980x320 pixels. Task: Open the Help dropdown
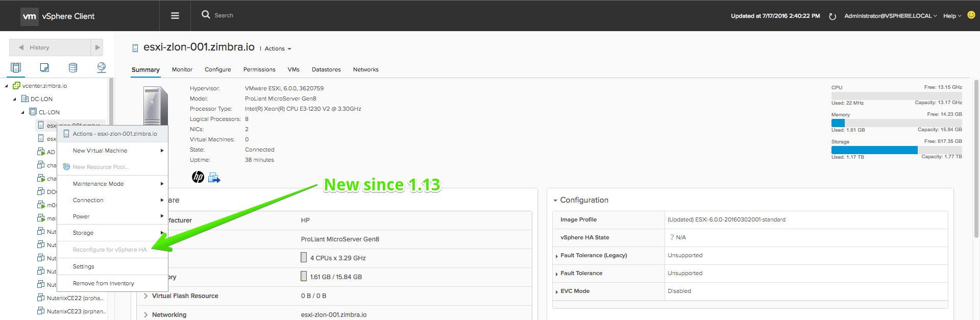click(x=952, y=16)
